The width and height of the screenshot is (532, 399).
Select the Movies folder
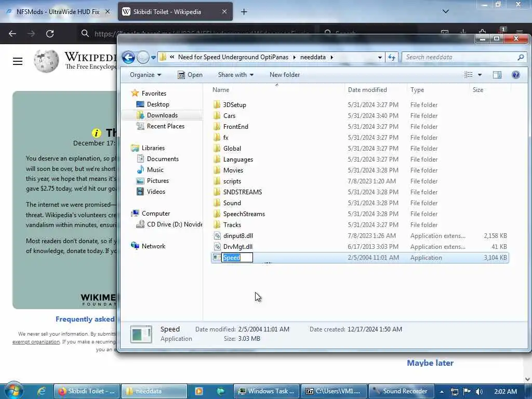point(233,170)
